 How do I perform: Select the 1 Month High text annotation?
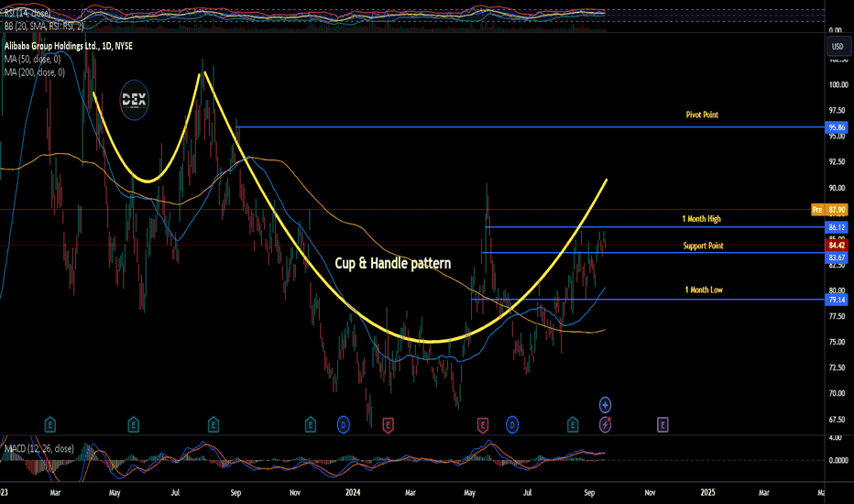pos(702,218)
